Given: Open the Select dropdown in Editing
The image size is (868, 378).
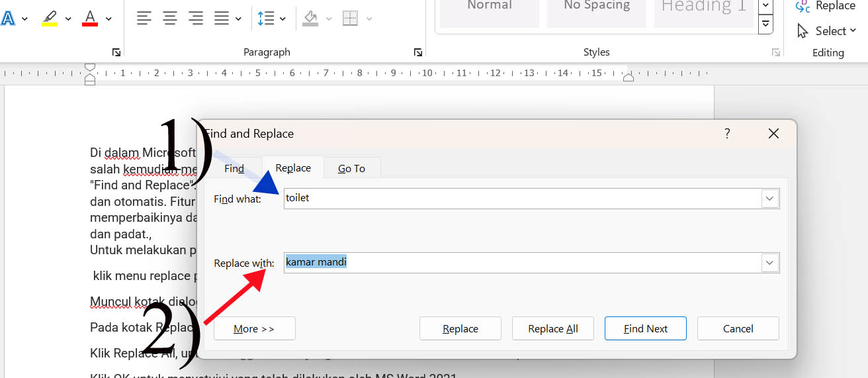Looking at the screenshot, I should point(827,31).
